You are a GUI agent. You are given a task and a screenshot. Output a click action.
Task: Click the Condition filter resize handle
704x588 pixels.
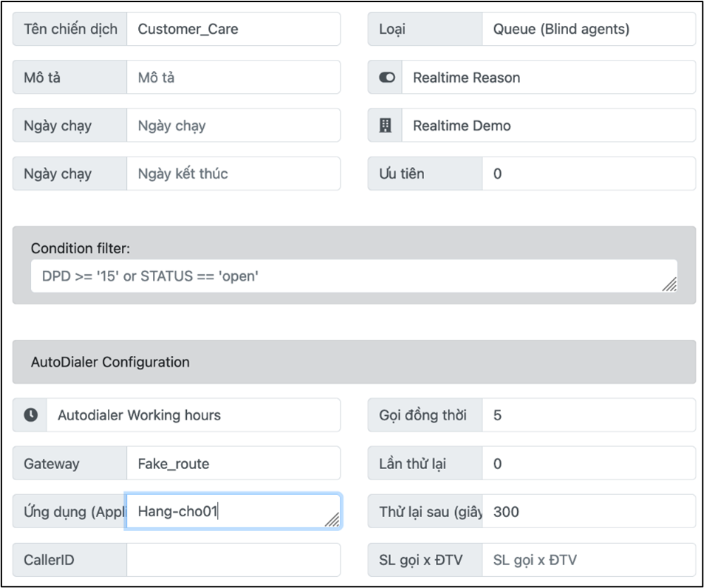(669, 284)
